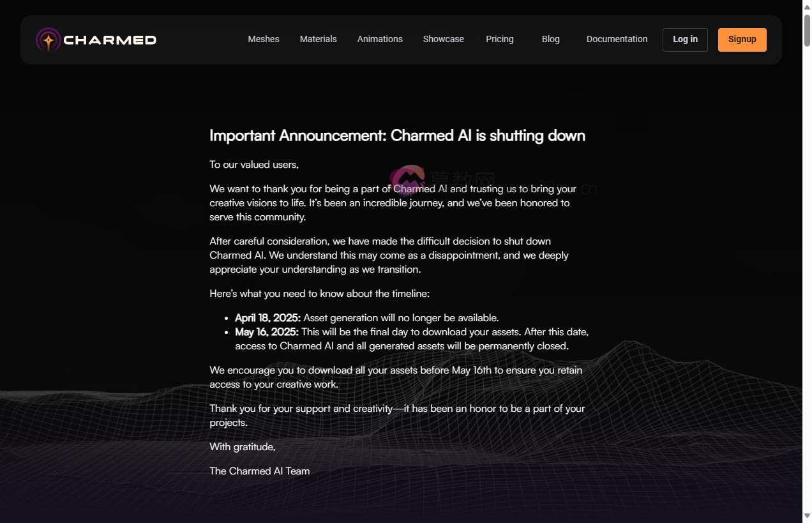Open the Showcase gallery
Screen dimensions: 812x523
[x=443, y=39]
